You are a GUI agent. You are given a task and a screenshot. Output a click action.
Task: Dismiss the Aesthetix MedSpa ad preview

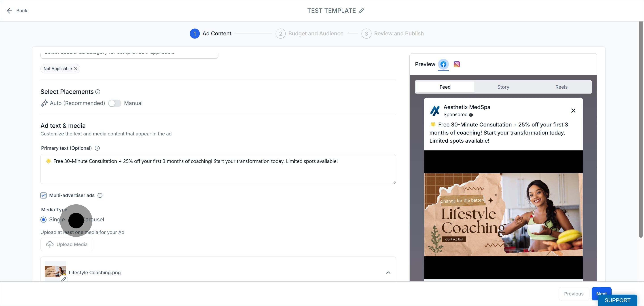(x=573, y=111)
